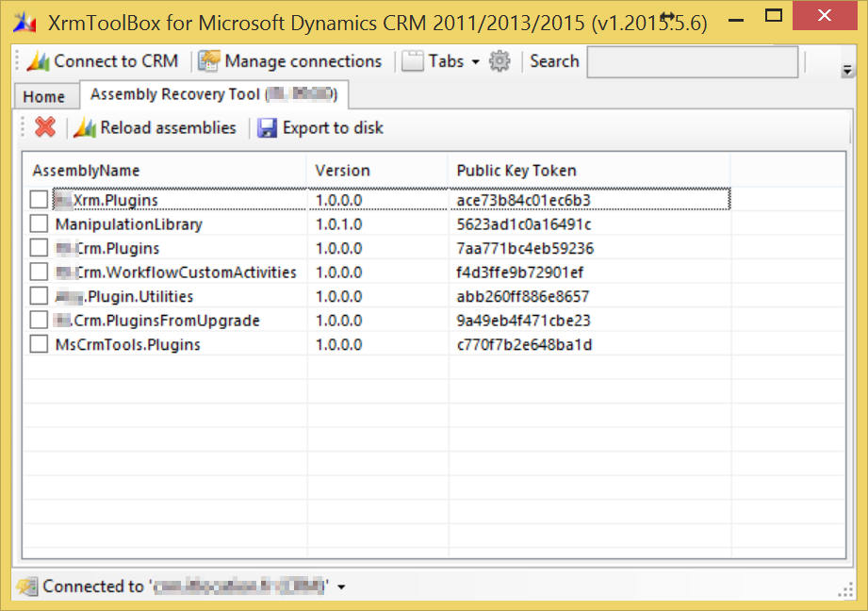The width and height of the screenshot is (868, 611).
Task: Enable the Crm.PluginsFromUpgrade checkbox
Action: click(x=39, y=321)
